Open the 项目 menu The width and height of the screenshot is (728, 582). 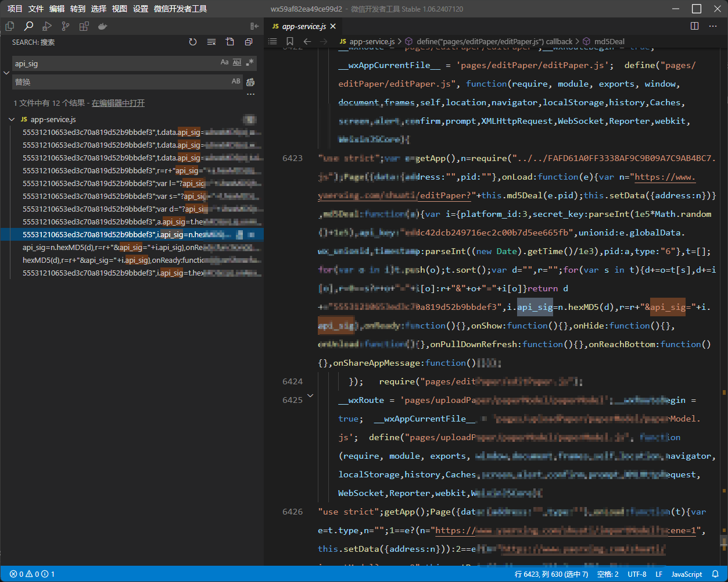(15, 9)
